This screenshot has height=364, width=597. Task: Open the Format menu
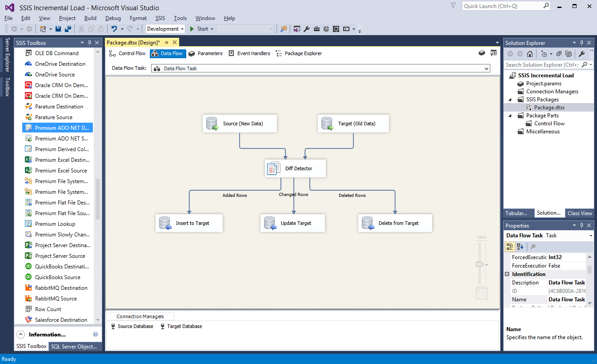coord(138,18)
